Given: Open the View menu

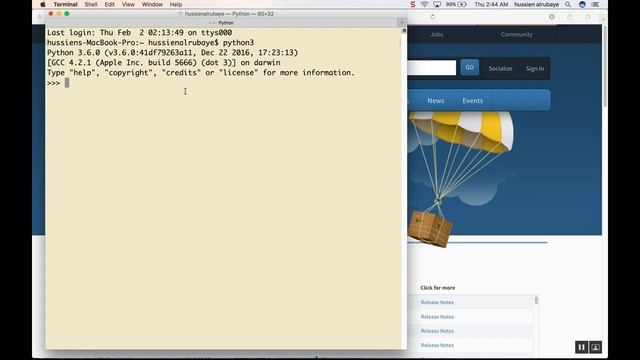Looking at the screenshot, I should (x=128, y=4).
